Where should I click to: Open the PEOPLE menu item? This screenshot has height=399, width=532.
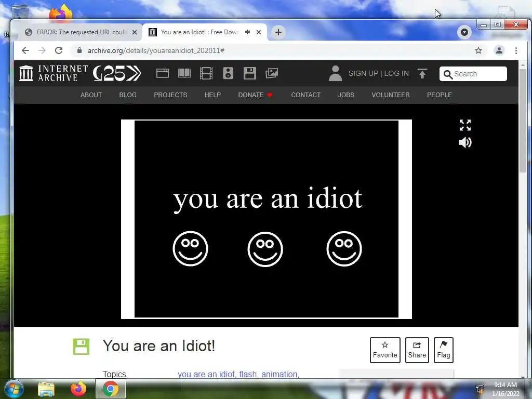[440, 95]
